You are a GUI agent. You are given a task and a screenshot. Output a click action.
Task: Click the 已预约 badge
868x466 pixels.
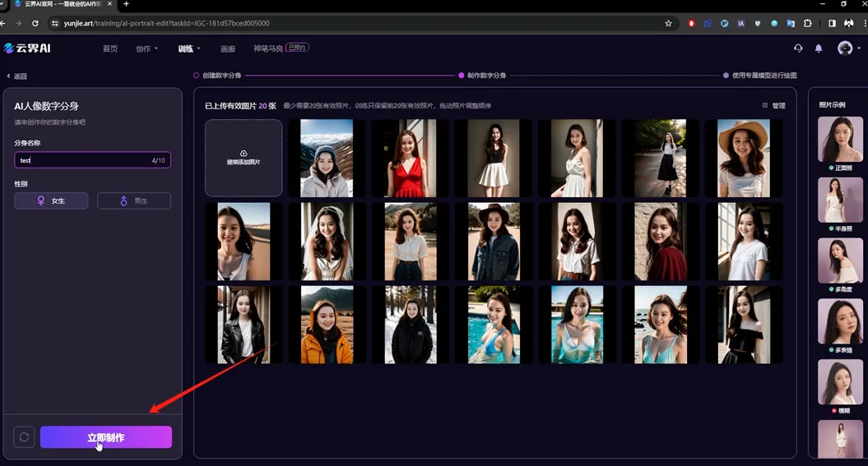(x=297, y=48)
